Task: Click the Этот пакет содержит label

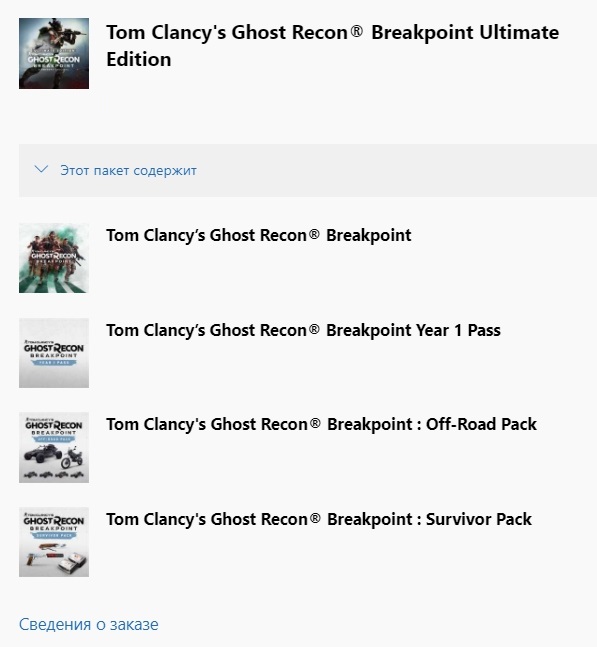Action: [x=128, y=170]
